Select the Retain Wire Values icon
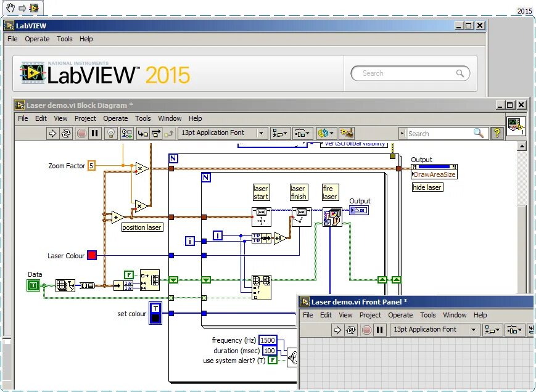Image resolution: width=536 pixels, height=392 pixels. click(126, 133)
